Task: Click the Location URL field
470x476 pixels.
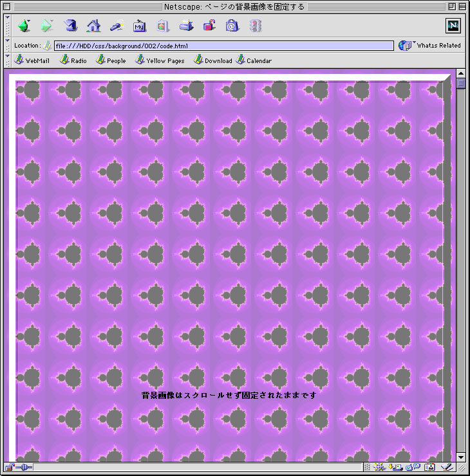Action: [223, 46]
